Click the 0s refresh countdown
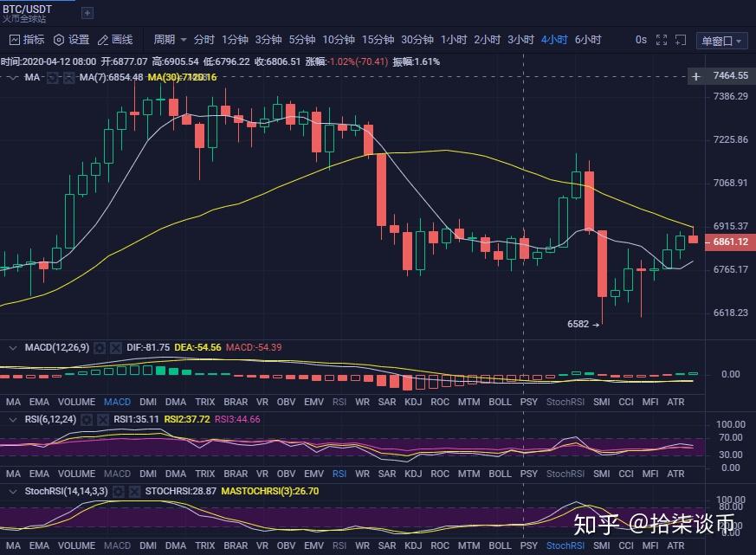The image size is (756, 555). pyautogui.click(x=641, y=40)
